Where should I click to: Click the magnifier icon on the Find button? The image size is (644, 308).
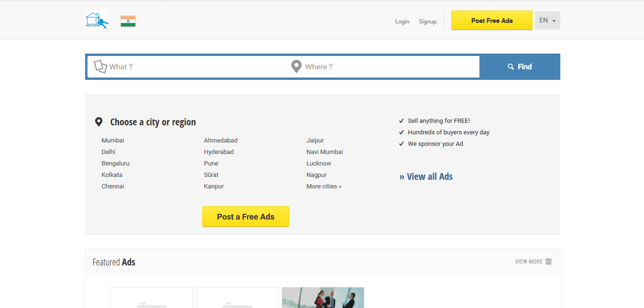point(511,66)
